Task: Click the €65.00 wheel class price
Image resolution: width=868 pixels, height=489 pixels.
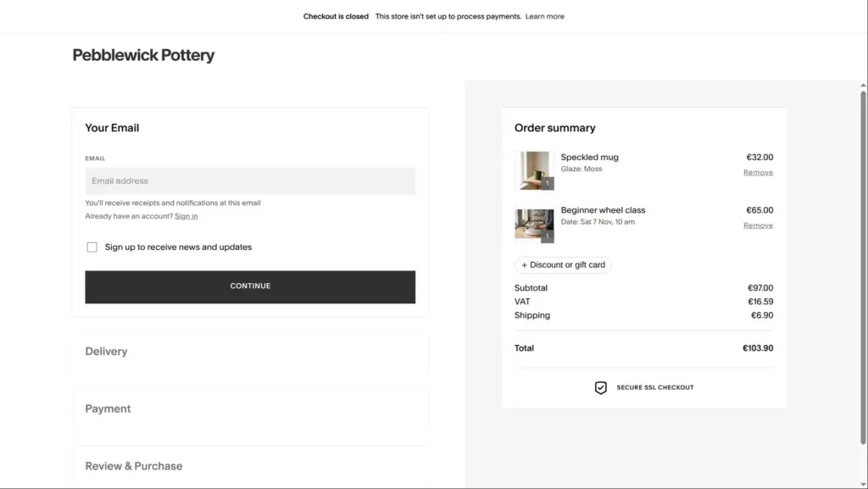Action: [x=760, y=210]
